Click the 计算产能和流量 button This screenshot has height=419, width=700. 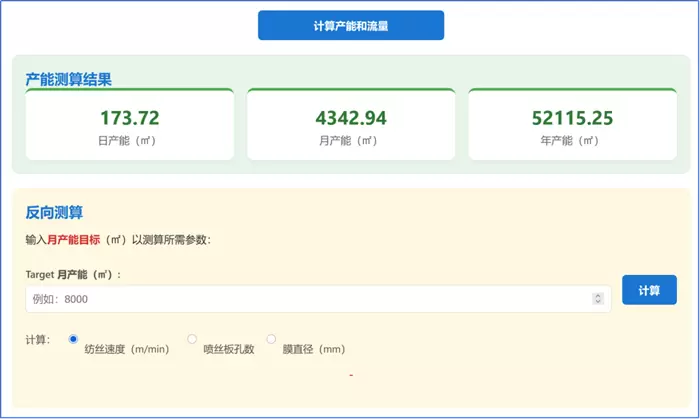350,26
